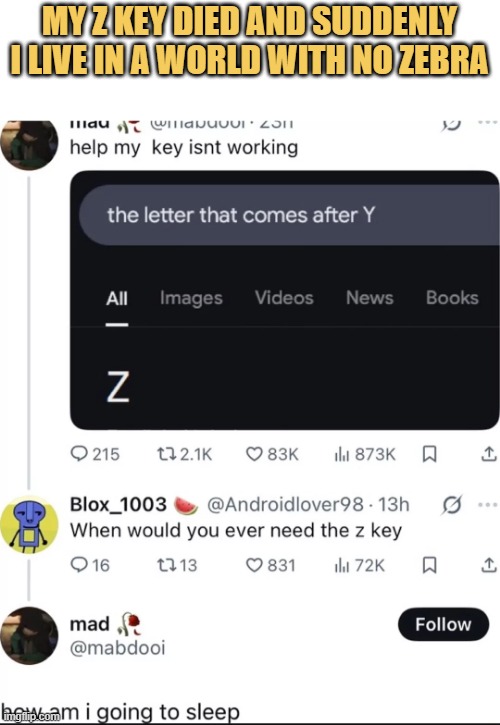Bookmark the 'help my key isnt working' tweet
The image size is (500, 725).
click(430, 454)
